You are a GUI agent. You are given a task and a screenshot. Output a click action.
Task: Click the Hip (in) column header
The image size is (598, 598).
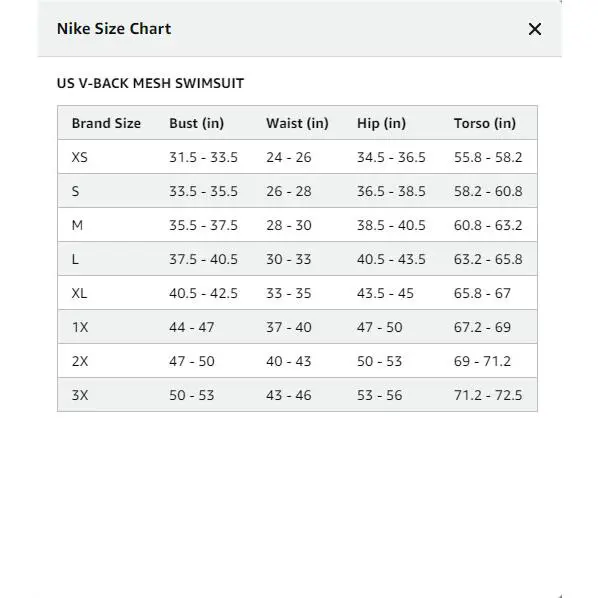(x=381, y=123)
